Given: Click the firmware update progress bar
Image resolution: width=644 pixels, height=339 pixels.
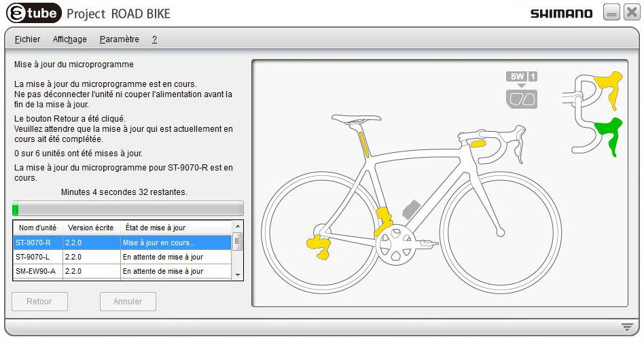Looking at the screenshot, I should click(128, 209).
